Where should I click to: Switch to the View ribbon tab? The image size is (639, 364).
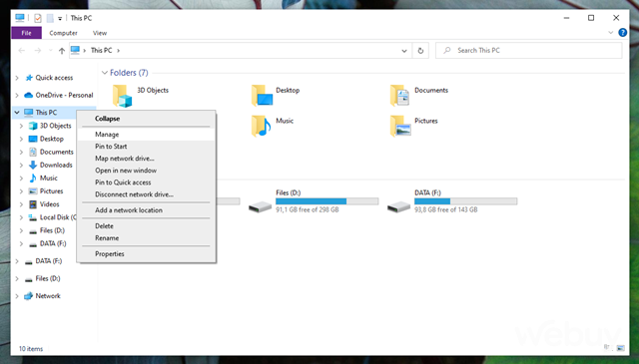click(100, 33)
